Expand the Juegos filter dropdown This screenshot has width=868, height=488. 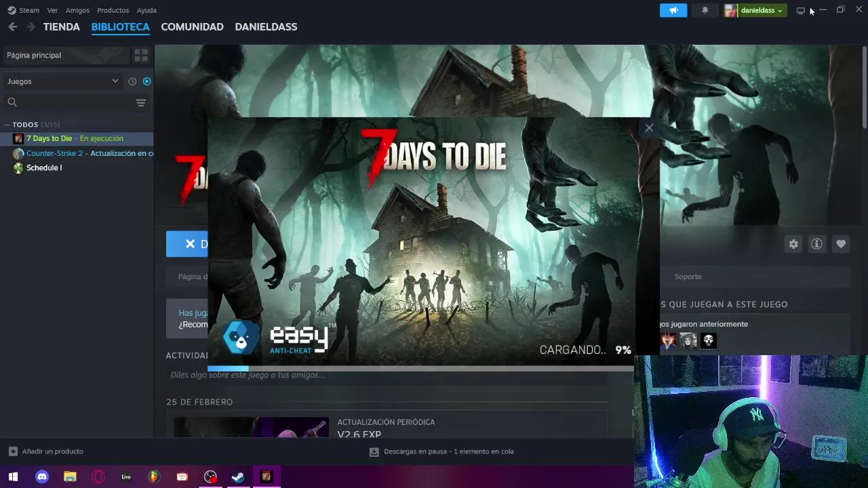tap(62, 81)
